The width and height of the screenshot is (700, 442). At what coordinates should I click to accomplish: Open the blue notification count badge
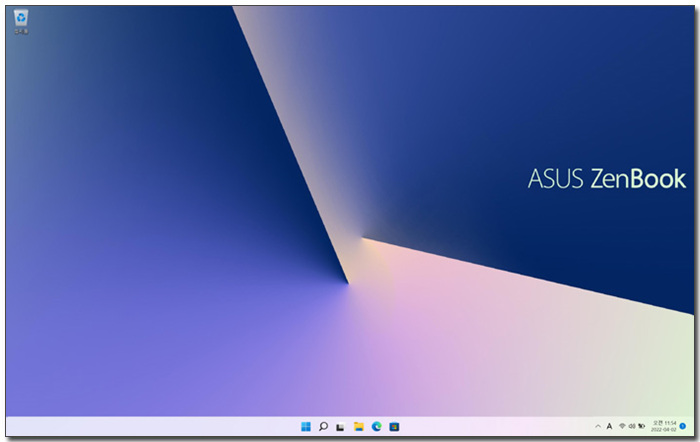click(683, 426)
